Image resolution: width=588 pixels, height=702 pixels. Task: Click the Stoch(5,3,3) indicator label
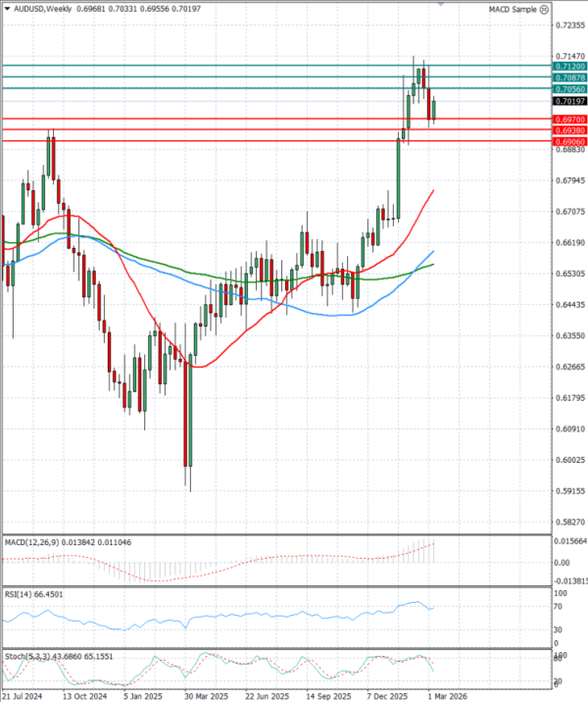point(24,654)
